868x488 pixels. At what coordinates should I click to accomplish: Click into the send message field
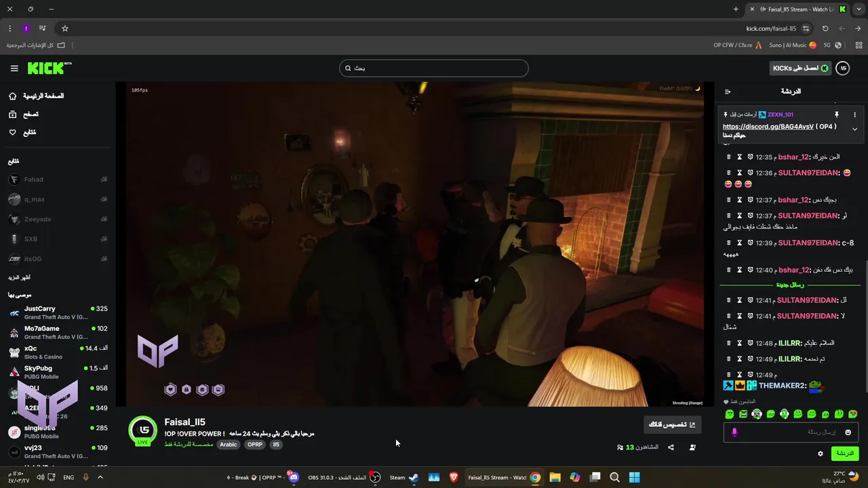[x=792, y=432]
